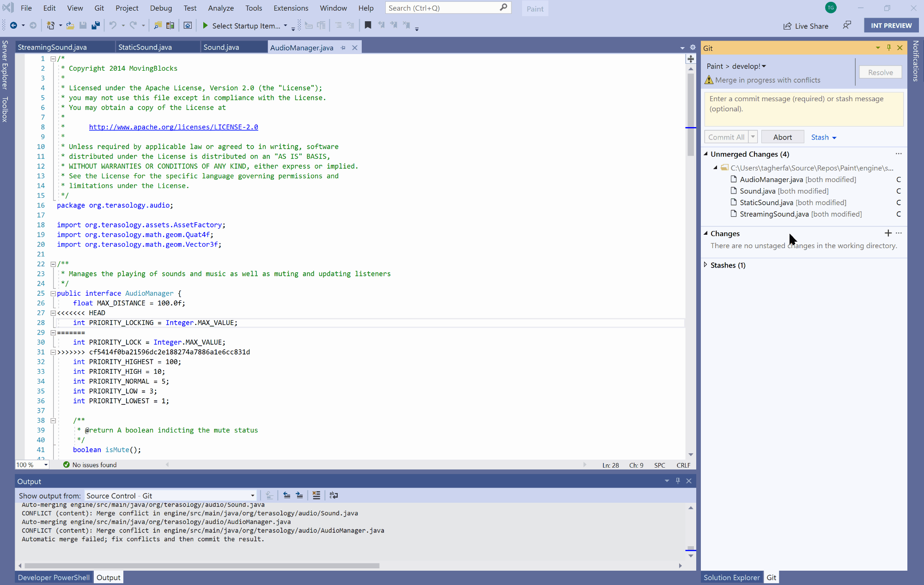Stage all changes with the plus icon
The image size is (924, 585).
coord(888,233)
